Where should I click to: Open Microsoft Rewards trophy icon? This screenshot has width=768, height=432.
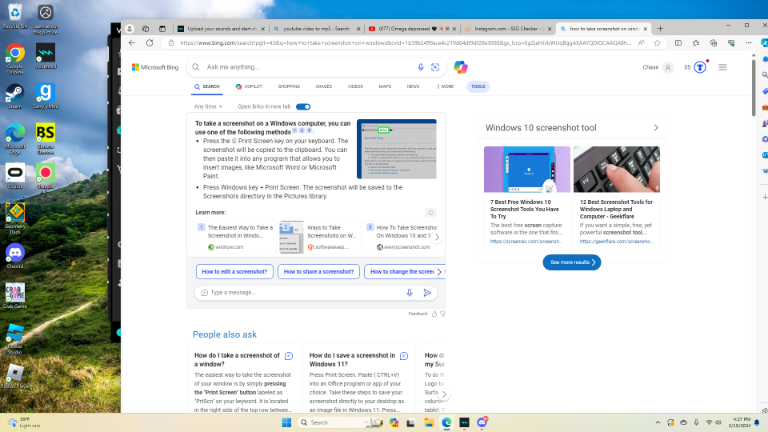(x=700, y=68)
